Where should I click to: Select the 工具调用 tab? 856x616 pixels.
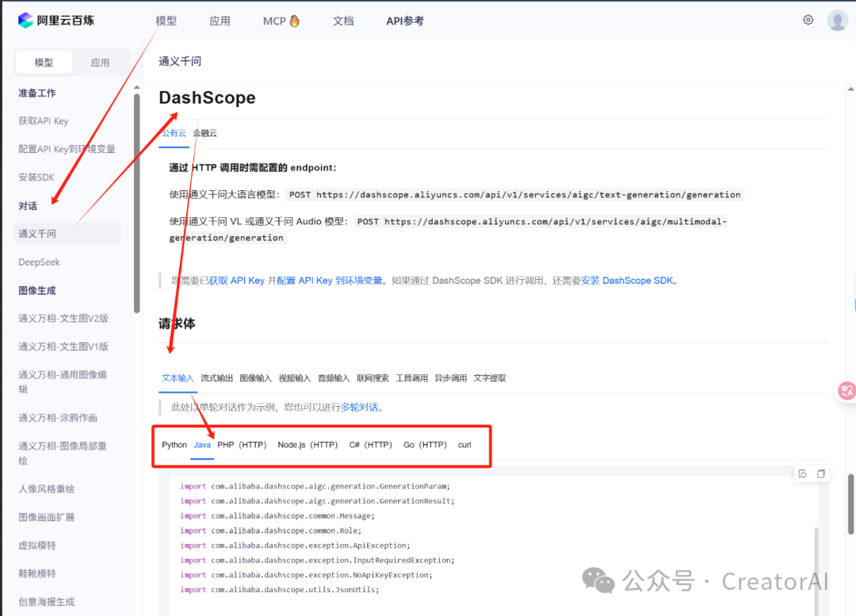(411, 378)
